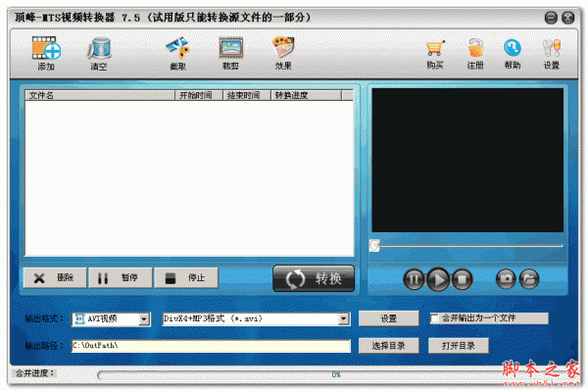This screenshot has width=588, height=391.
Task: Minimize the converter window
Action: 551,18
